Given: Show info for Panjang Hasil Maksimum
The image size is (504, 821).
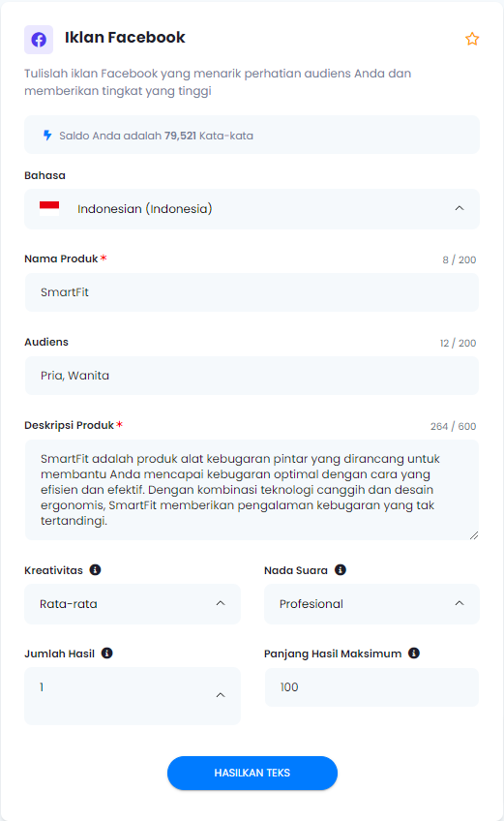Looking at the screenshot, I should [x=414, y=653].
